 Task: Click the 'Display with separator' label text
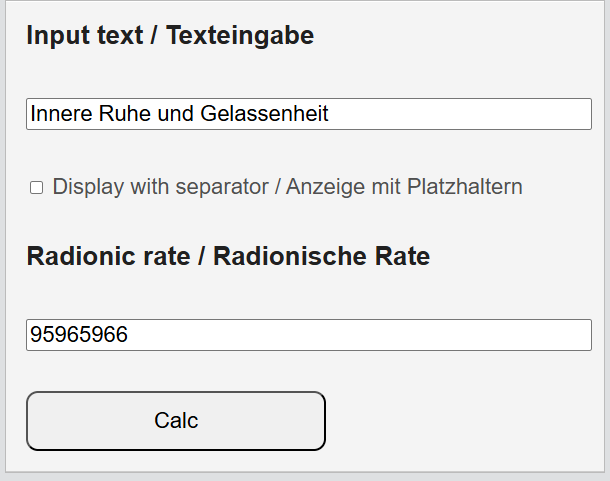coord(160,187)
